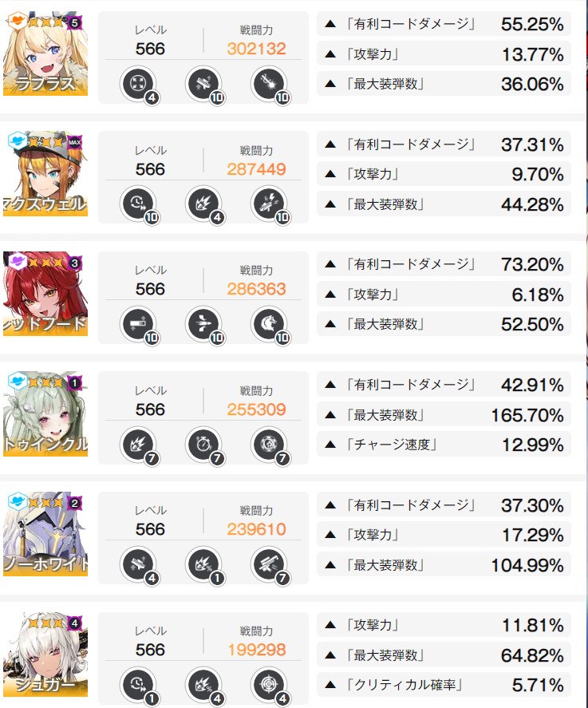Select マクスウェル's clock skill icon level 10
588x708 pixels.
tap(138, 204)
